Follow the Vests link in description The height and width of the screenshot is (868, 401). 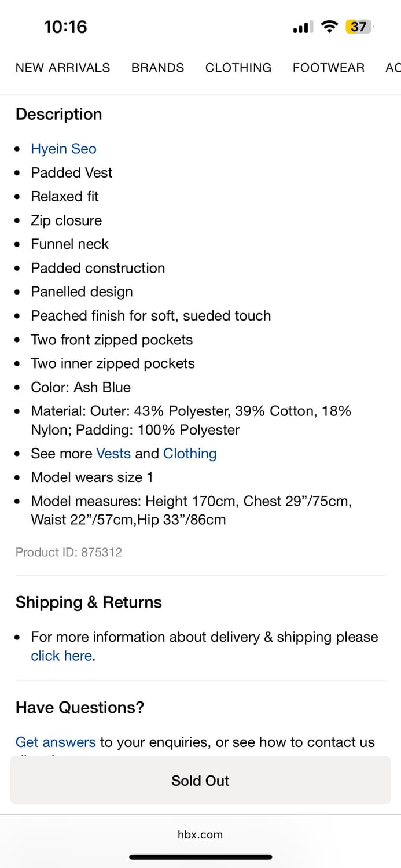(113, 454)
